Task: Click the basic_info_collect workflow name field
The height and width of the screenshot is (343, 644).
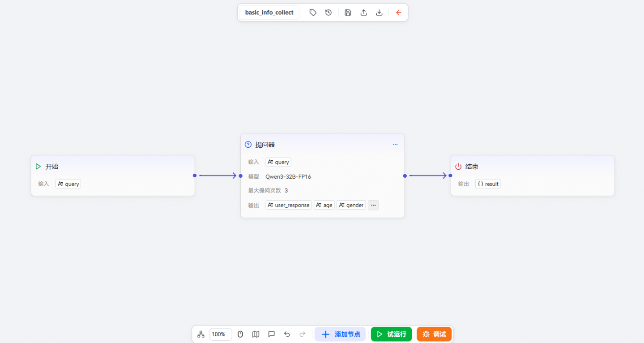Action: 269,13
